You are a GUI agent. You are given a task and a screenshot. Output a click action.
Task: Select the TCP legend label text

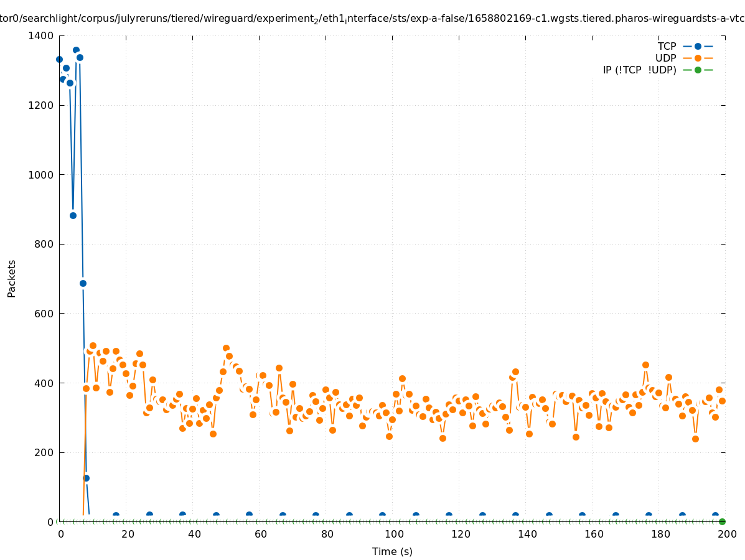(667, 46)
